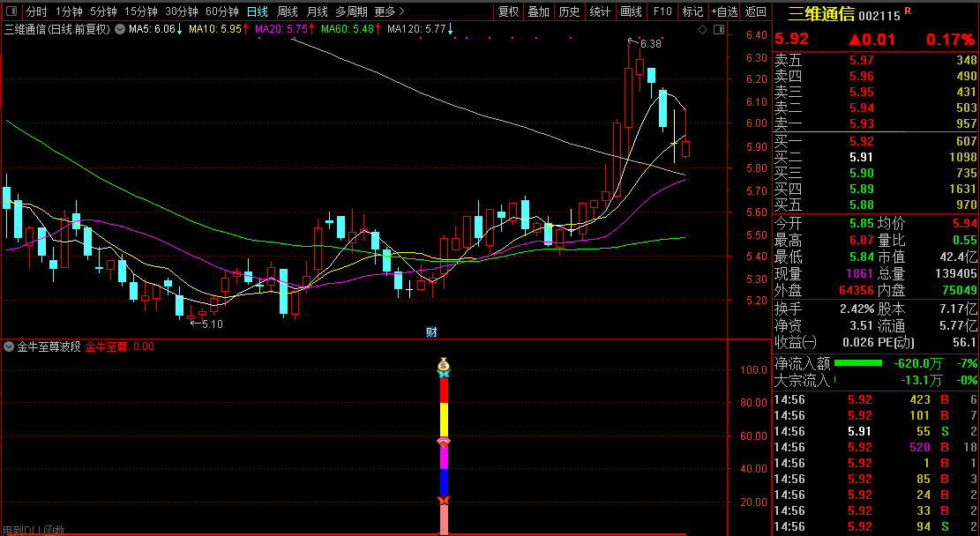Image resolution: width=980 pixels, height=536 pixels.
Task: Click the 卖五 ask price 5.97
Action: click(861, 61)
